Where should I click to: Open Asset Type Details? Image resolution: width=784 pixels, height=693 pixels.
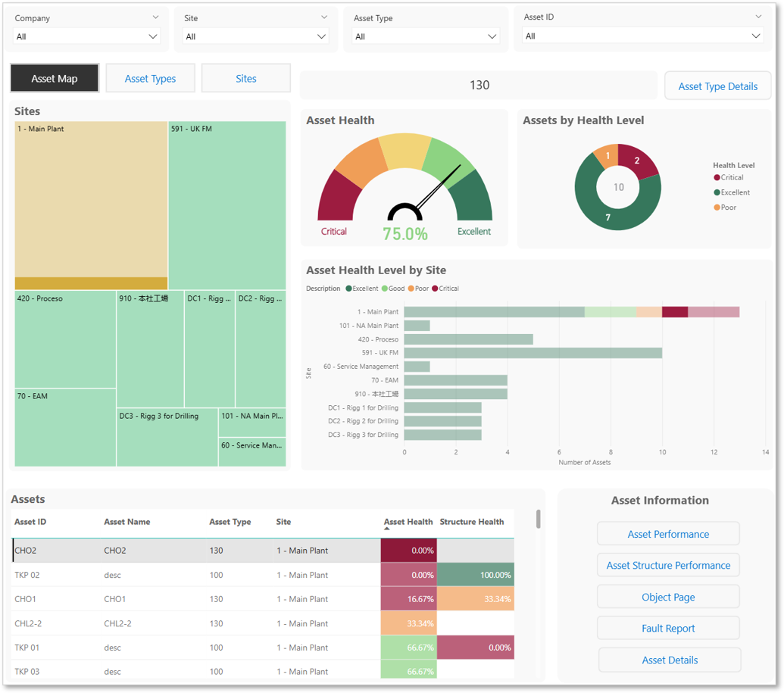tap(717, 86)
